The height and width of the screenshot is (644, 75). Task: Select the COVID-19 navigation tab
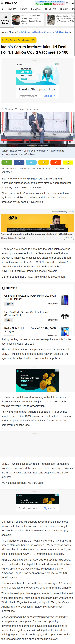coord(50,9)
